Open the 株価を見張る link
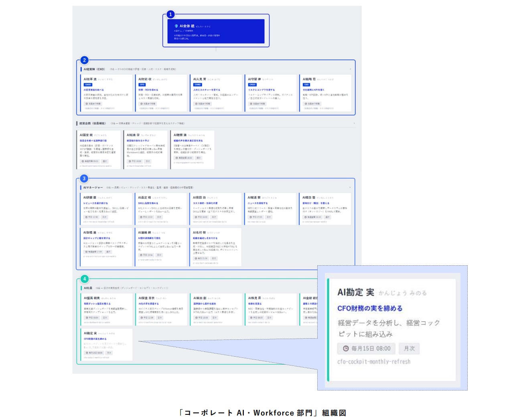 pyautogui.click(x=255, y=304)
